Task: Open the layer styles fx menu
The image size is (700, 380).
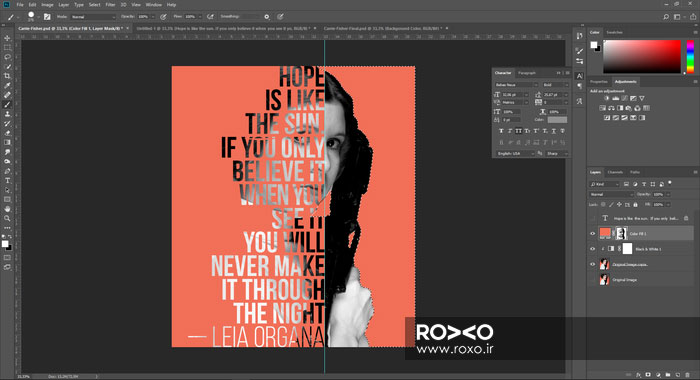Action: [x=638, y=375]
